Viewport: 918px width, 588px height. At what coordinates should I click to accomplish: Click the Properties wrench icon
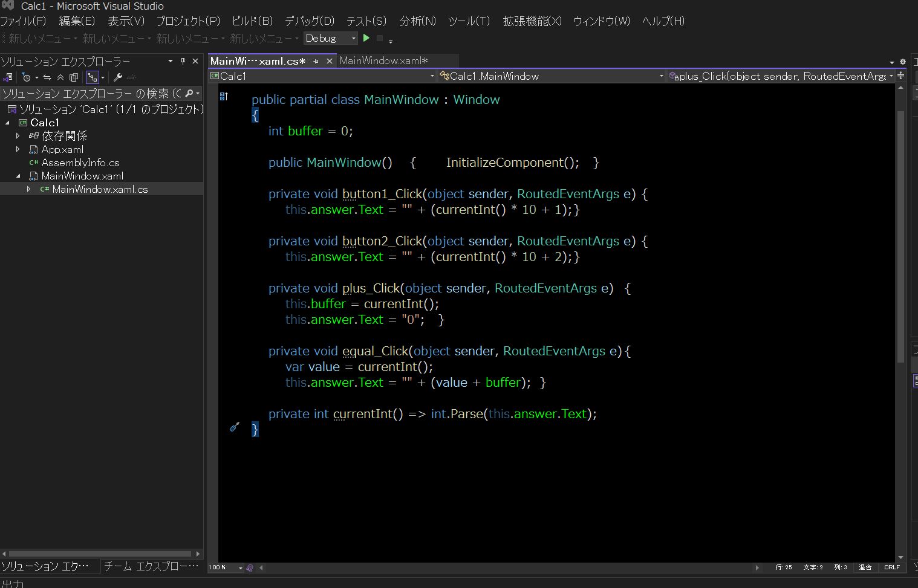point(118,77)
